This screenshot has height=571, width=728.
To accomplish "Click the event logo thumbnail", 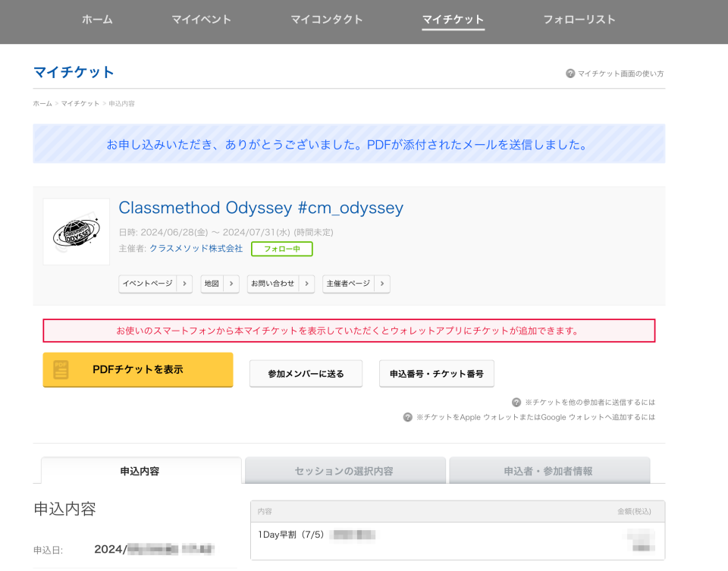I will pos(76,231).
